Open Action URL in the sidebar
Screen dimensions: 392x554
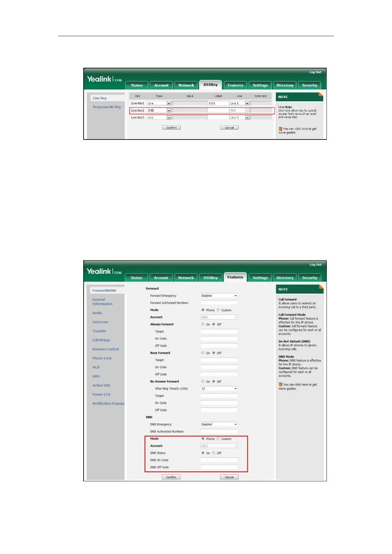[101, 385]
